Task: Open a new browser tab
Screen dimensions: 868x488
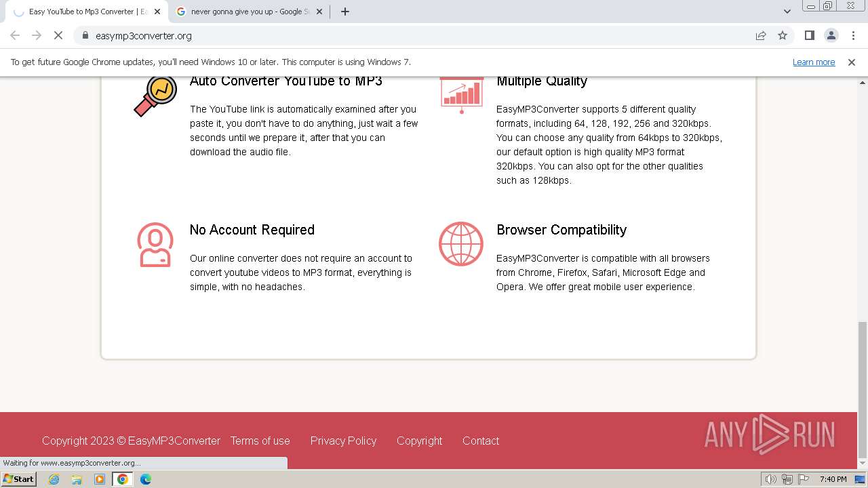Action: [x=345, y=12]
